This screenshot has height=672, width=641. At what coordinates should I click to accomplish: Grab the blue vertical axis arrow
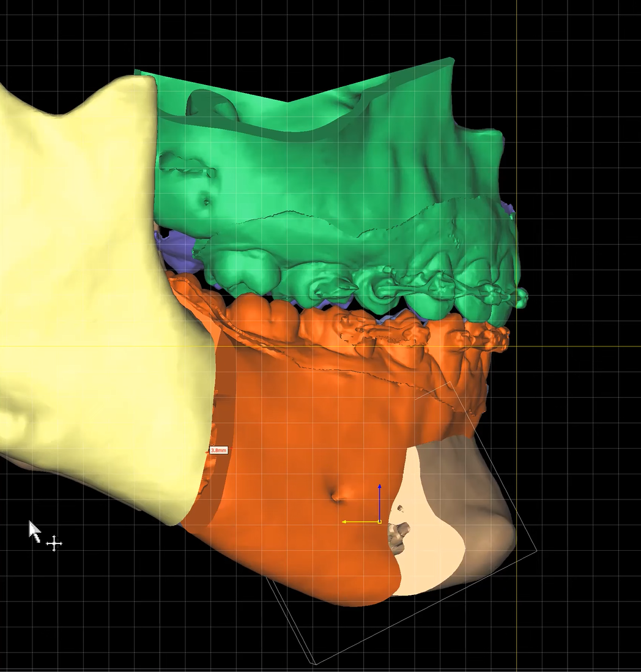tap(379, 502)
